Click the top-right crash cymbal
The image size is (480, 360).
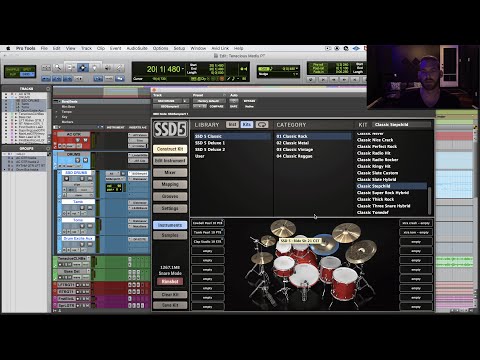[346, 232]
